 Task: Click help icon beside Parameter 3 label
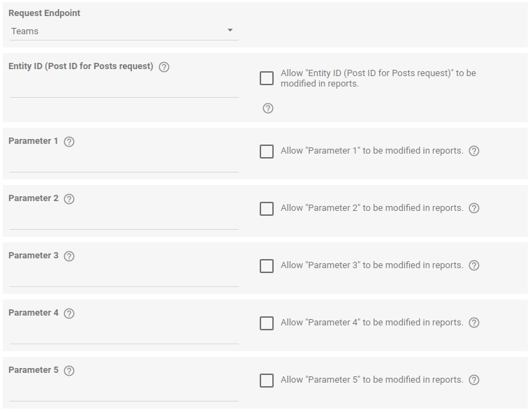pos(69,256)
